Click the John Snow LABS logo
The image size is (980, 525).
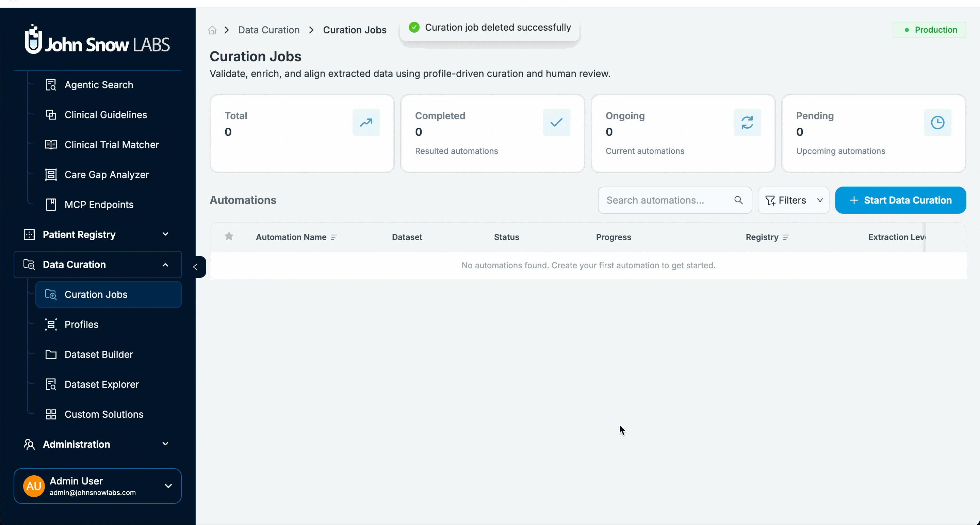click(97, 39)
